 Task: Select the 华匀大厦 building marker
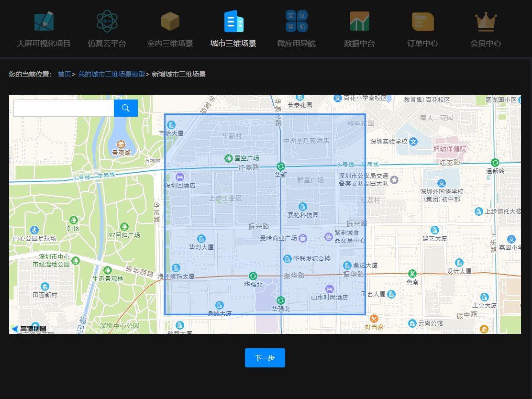coord(201,239)
